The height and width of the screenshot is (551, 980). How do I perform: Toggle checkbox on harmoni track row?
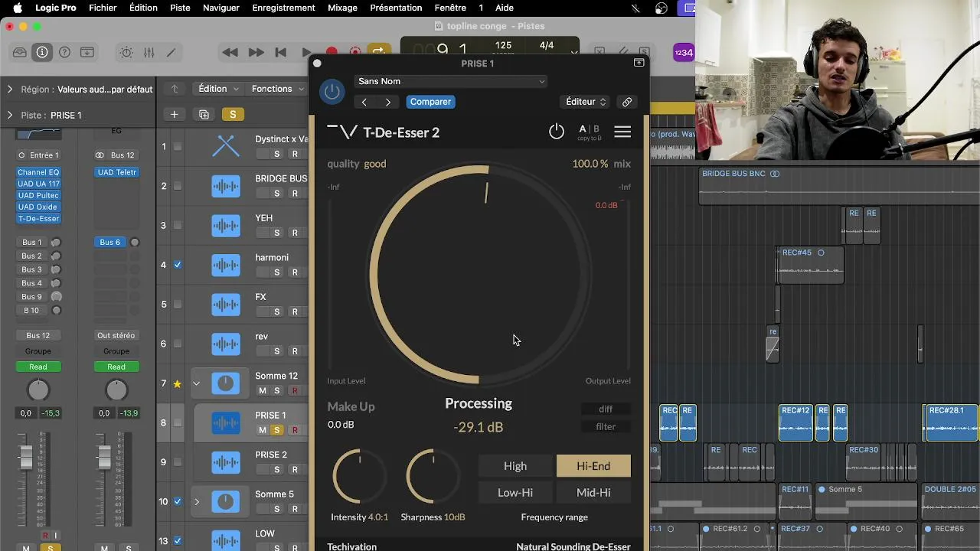(x=178, y=265)
